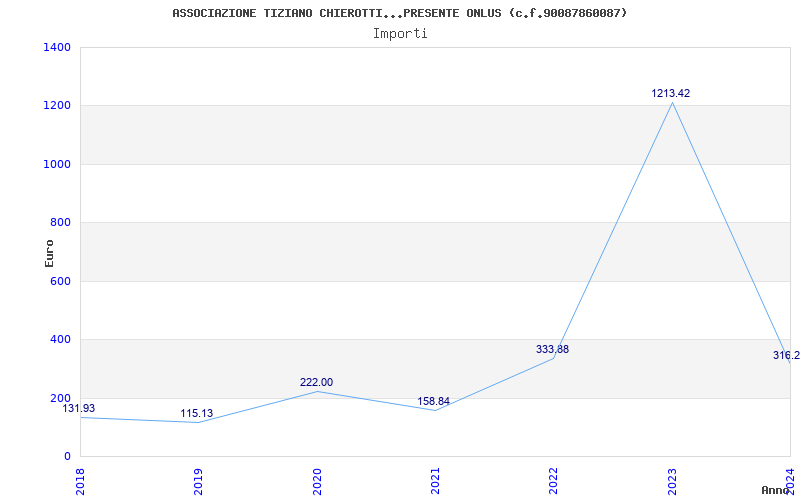The width and height of the screenshot is (800, 500).
Task: Click the 2018 x-axis label
Action: (x=80, y=482)
